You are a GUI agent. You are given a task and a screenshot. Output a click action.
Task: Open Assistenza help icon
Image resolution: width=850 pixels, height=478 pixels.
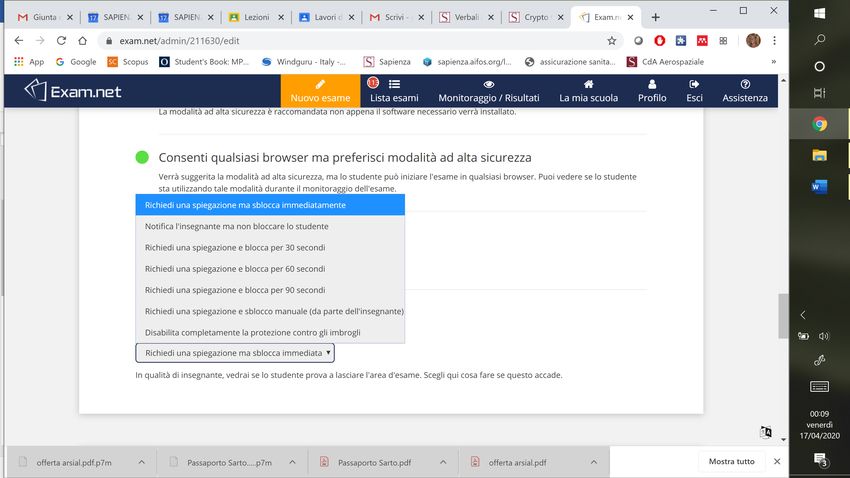point(745,85)
